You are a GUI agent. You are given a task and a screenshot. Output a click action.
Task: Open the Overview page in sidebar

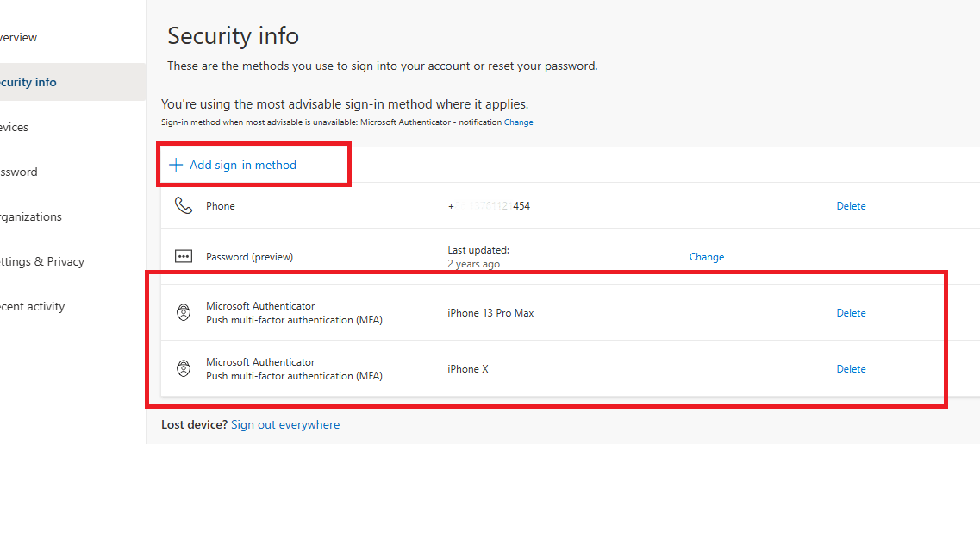click(18, 38)
